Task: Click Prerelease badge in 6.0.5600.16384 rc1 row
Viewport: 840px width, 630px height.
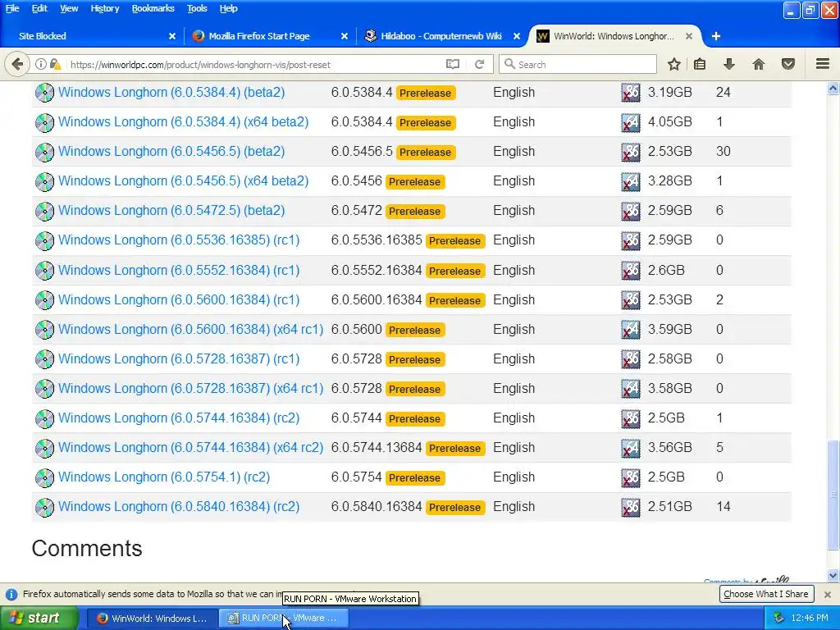Action: pos(454,300)
